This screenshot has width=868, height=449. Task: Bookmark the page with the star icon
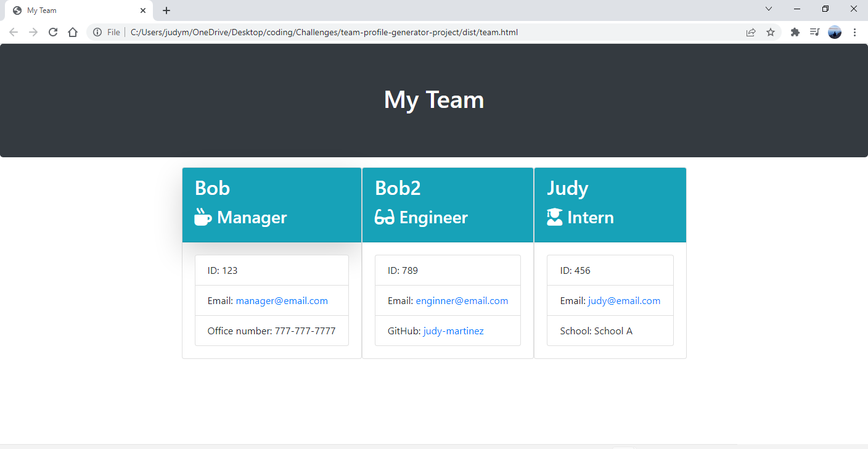771,31
